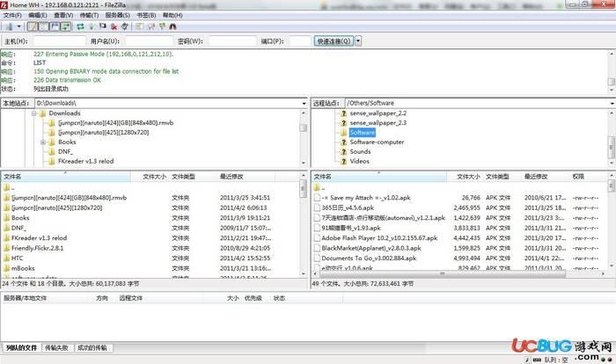This screenshot has height=364, width=616.
Task: Select DNF_ folder in local tree
Action: tap(65, 151)
